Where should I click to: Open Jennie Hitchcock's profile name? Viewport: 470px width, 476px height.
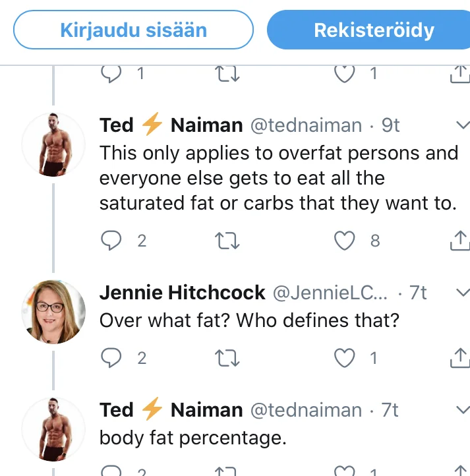182,292
